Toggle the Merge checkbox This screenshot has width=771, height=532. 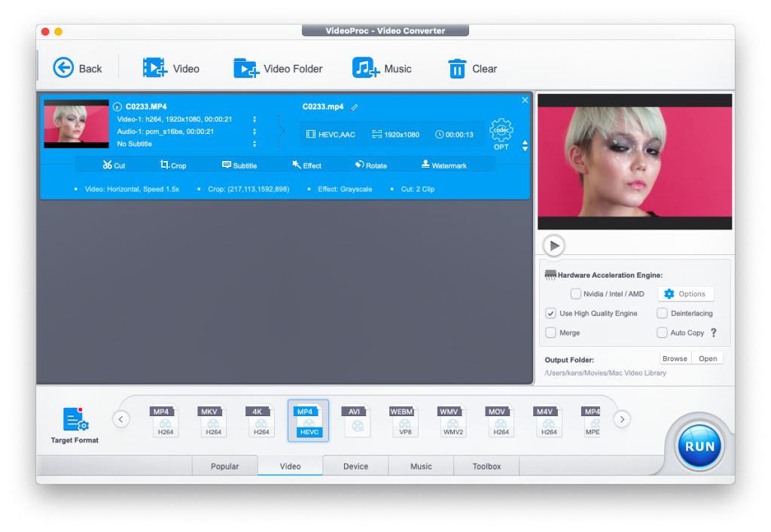coord(550,333)
